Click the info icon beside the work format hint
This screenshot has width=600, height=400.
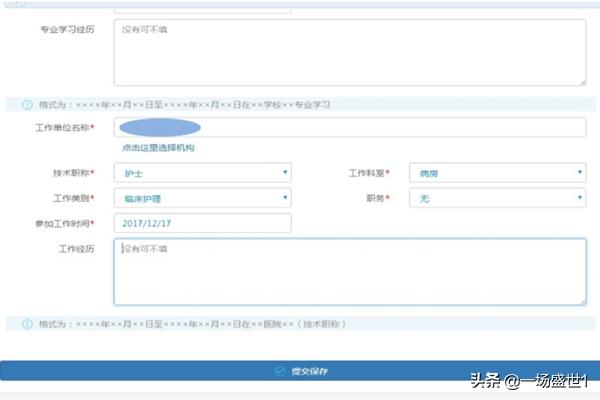click(28, 324)
